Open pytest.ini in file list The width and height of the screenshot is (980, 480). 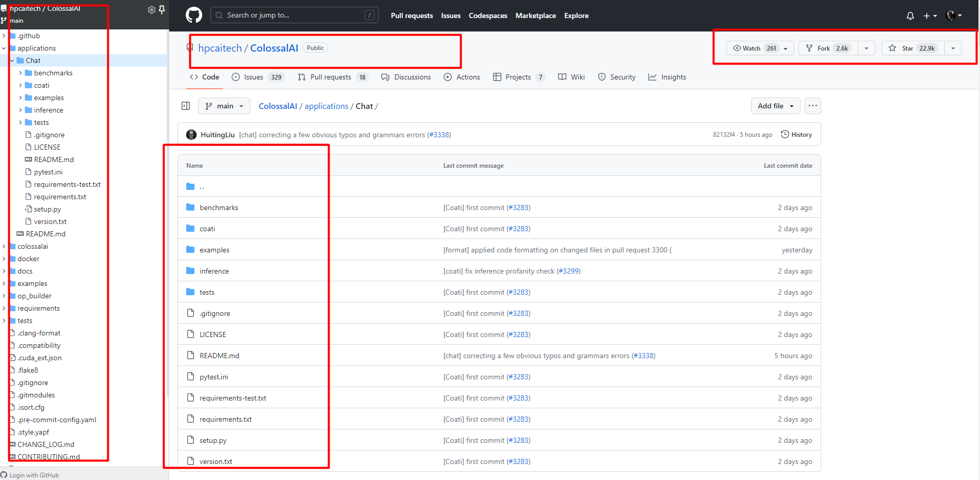click(214, 377)
